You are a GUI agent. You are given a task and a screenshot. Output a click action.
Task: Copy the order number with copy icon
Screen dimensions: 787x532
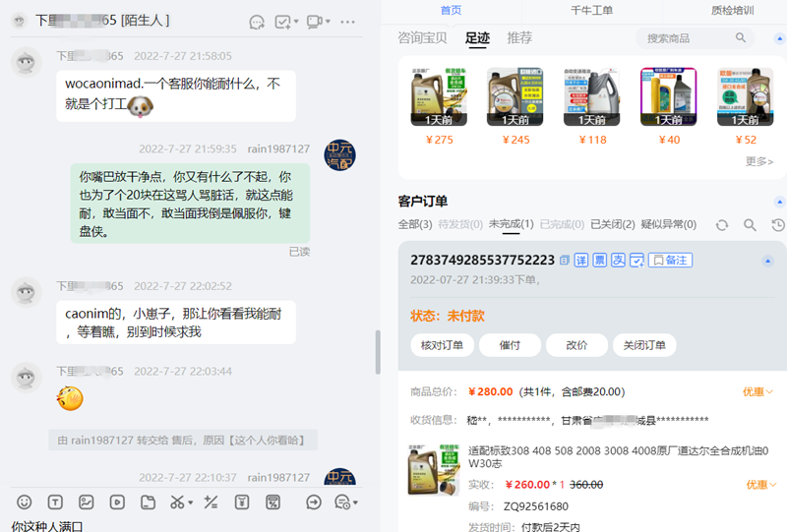click(565, 261)
